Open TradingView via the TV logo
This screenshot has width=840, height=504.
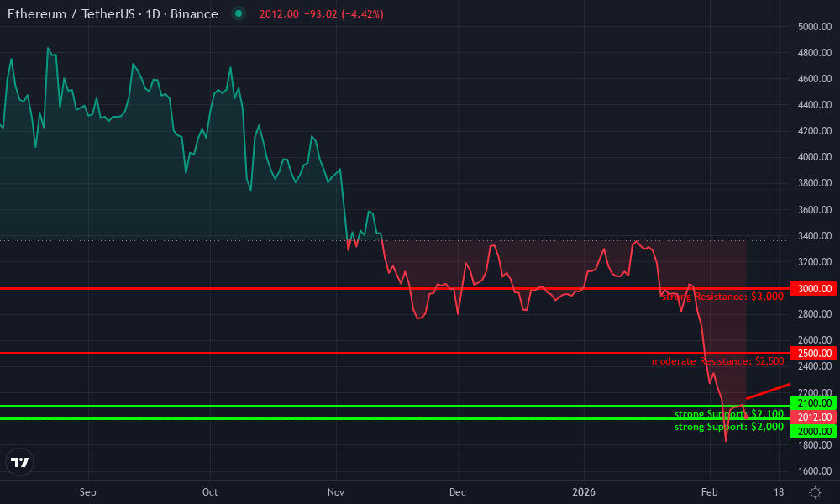20,462
